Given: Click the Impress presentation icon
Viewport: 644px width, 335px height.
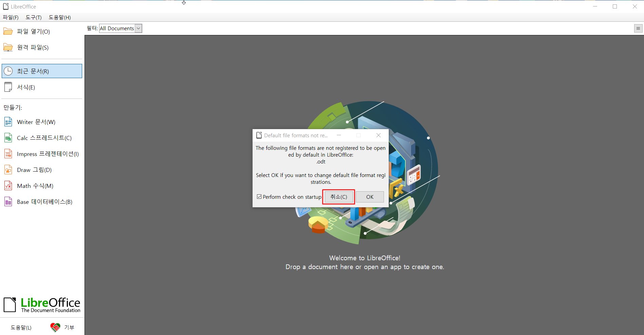Looking at the screenshot, I should pyautogui.click(x=8, y=154).
